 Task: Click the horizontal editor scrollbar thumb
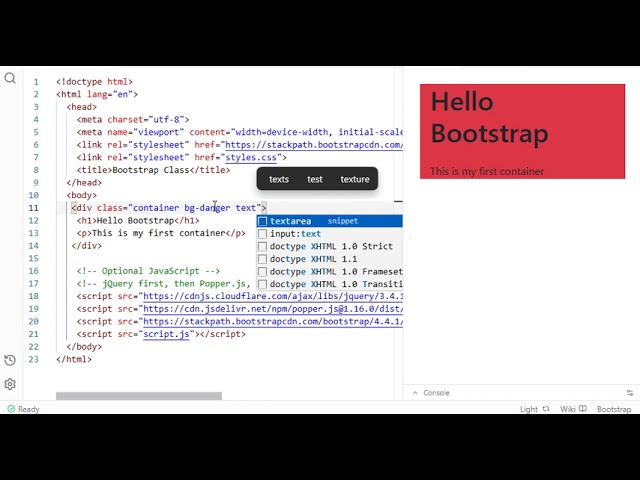point(139,396)
